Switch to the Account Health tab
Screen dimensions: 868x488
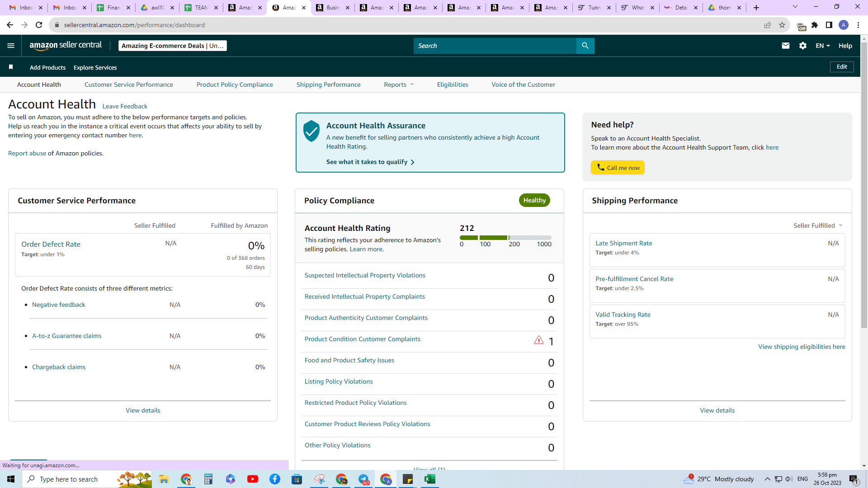tap(39, 84)
